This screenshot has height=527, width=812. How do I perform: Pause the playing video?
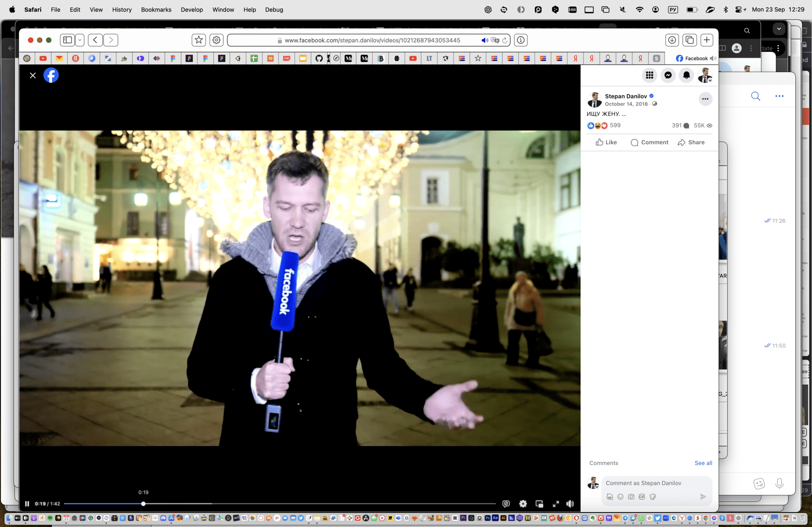coord(27,504)
